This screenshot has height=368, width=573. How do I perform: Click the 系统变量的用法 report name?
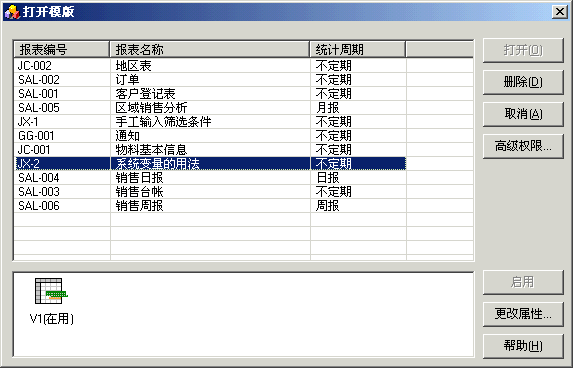158,164
